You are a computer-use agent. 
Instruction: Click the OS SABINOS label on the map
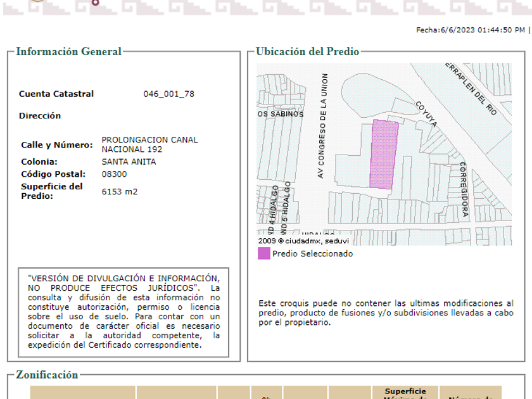pos(280,114)
